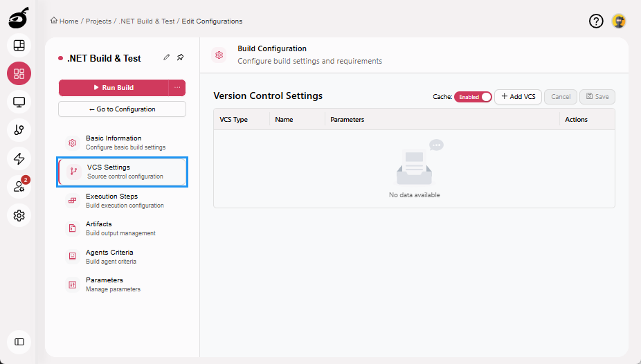Click the Cancel button

pyautogui.click(x=561, y=97)
